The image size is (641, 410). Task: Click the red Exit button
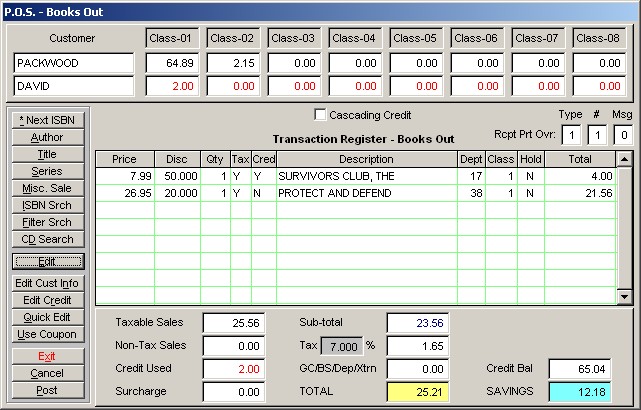pos(48,356)
